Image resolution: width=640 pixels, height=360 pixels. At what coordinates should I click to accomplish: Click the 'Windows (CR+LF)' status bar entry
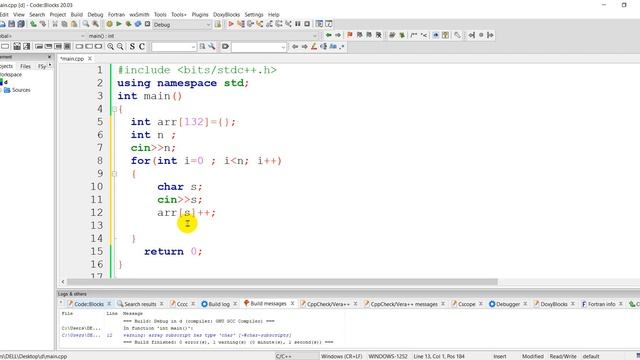341,356
